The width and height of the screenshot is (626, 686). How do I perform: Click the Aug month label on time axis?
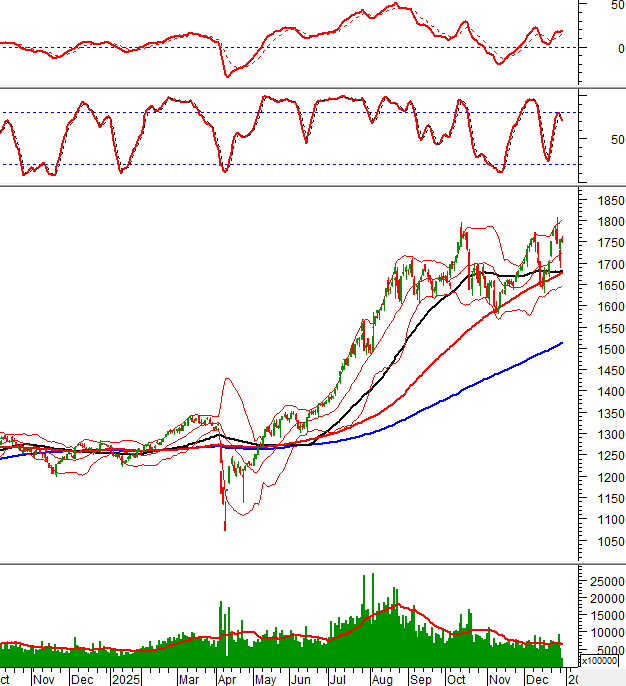pos(381,678)
